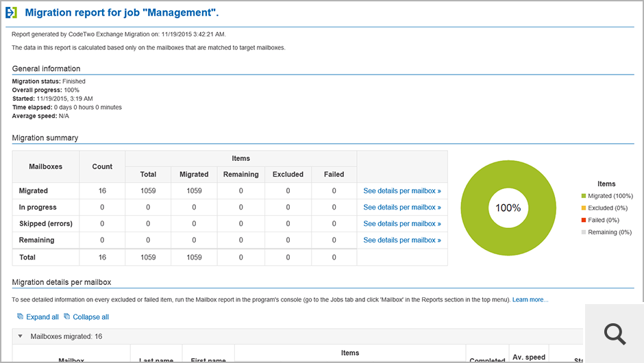Click the Items title of the chart legend

point(606,184)
